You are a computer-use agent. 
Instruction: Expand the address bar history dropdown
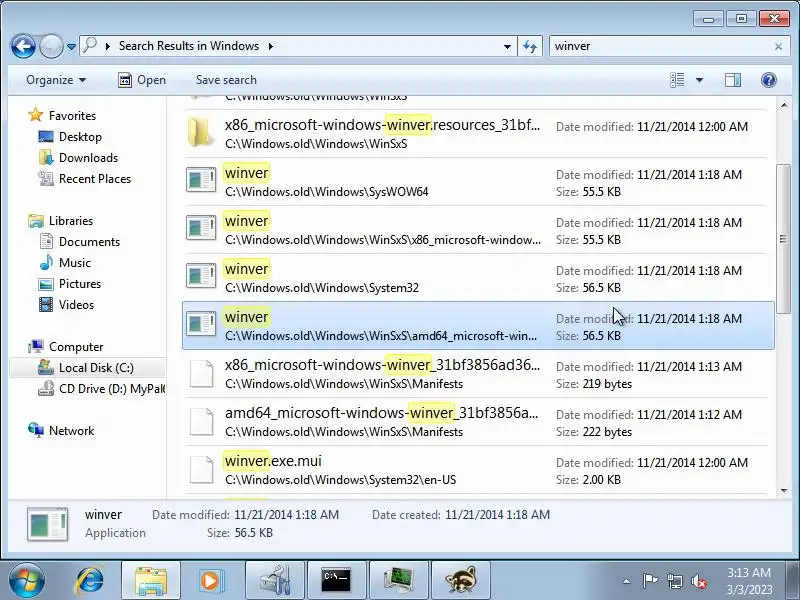pyautogui.click(x=507, y=46)
